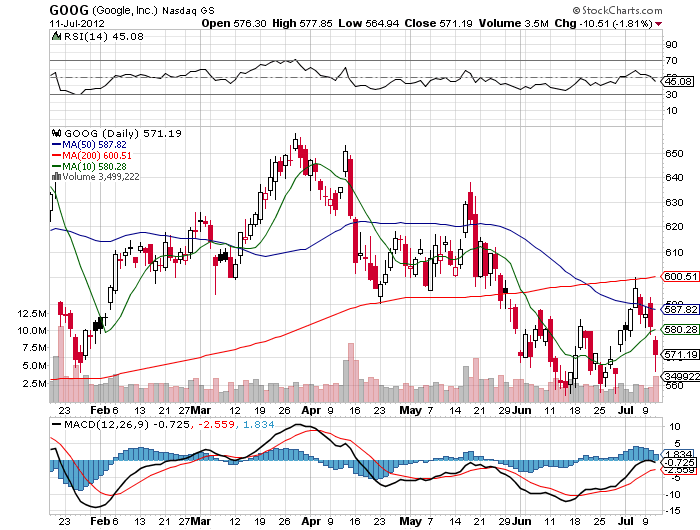Image resolution: width=700 pixels, height=530 pixels.
Task: Click the 620 price axis label
Action: [674, 227]
